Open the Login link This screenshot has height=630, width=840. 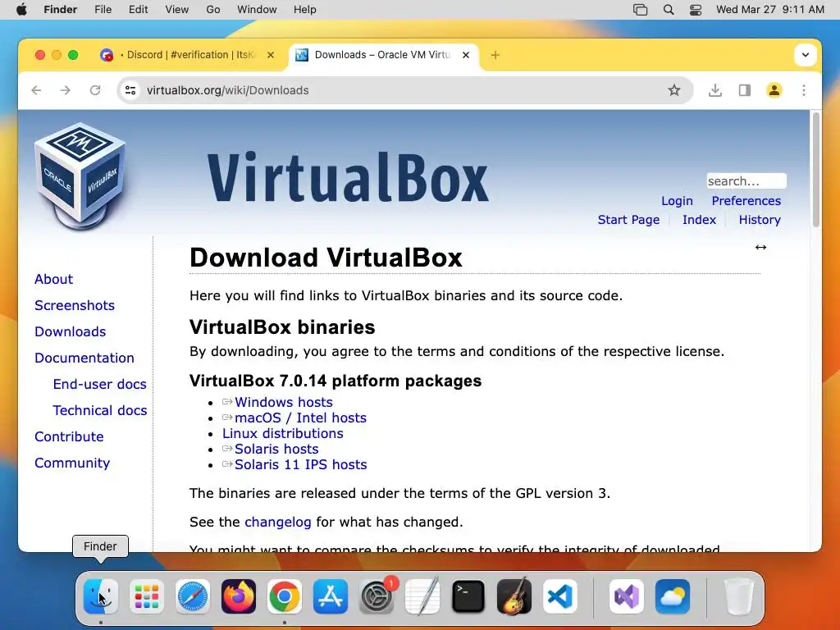coord(677,201)
